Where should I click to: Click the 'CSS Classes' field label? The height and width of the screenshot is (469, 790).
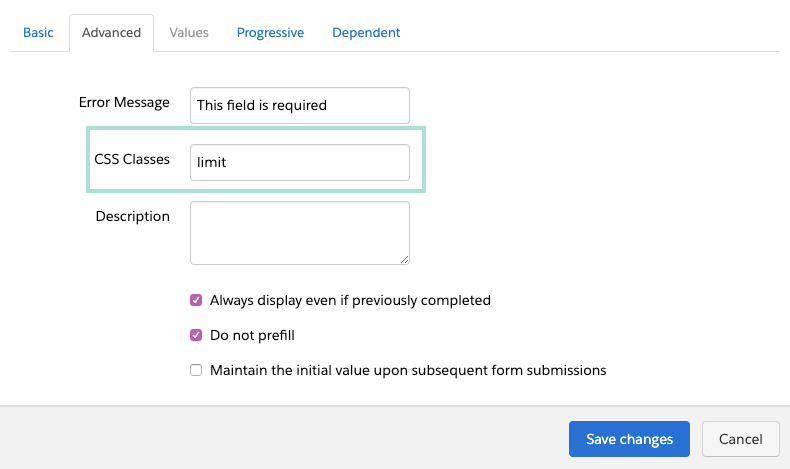pyautogui.click(x=132, y=159)
